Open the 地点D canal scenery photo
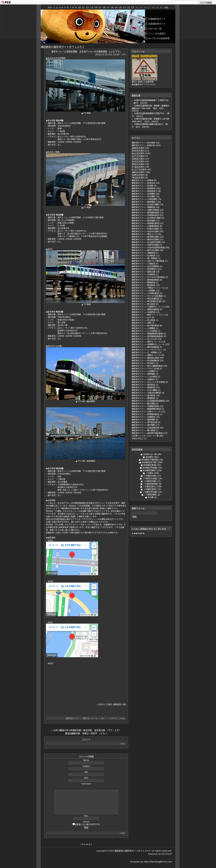Viewport: 216px width, 868px height. click(85, 433)
